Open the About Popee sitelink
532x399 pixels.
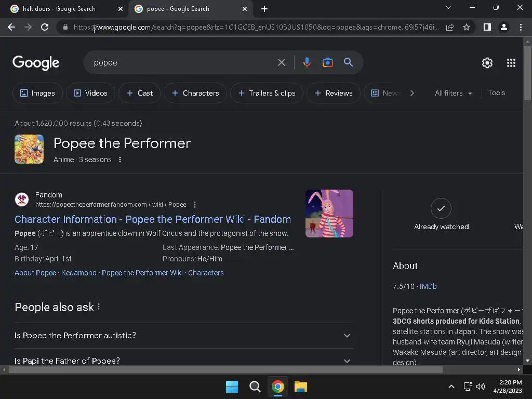[35, 273]
